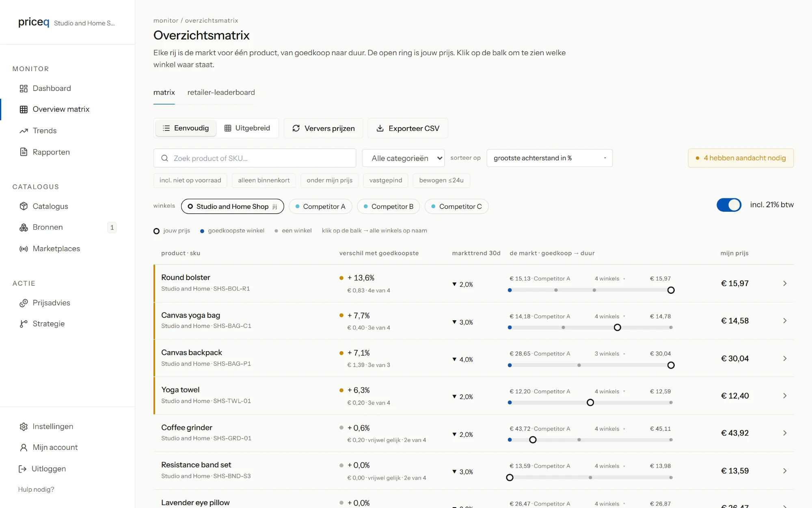Click the Studio and Home Shop chip

(232, 206)
